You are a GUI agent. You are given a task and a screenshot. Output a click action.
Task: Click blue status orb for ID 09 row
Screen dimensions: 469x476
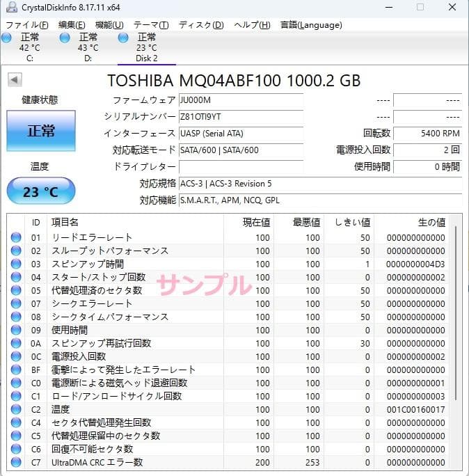click(x=16, y=330)
